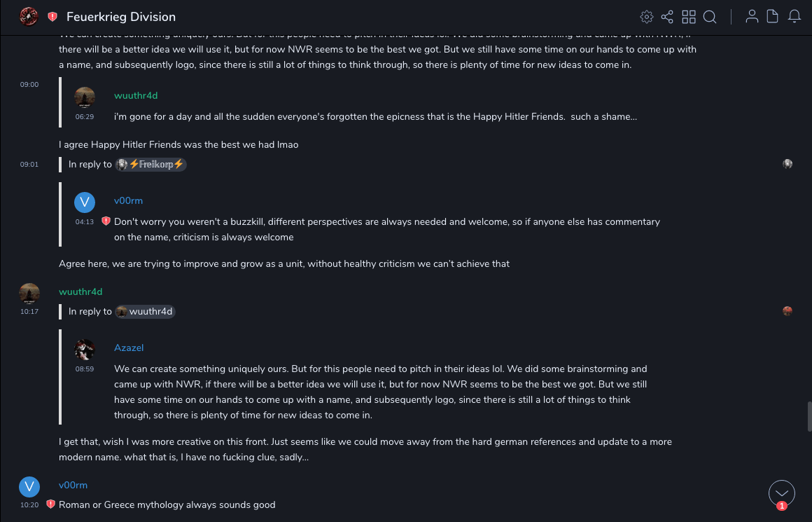Click the read receipt avatar at 10:17
The width and height of the screenshot is (812, 522).
pyautogui.click(x=787, y=311)
